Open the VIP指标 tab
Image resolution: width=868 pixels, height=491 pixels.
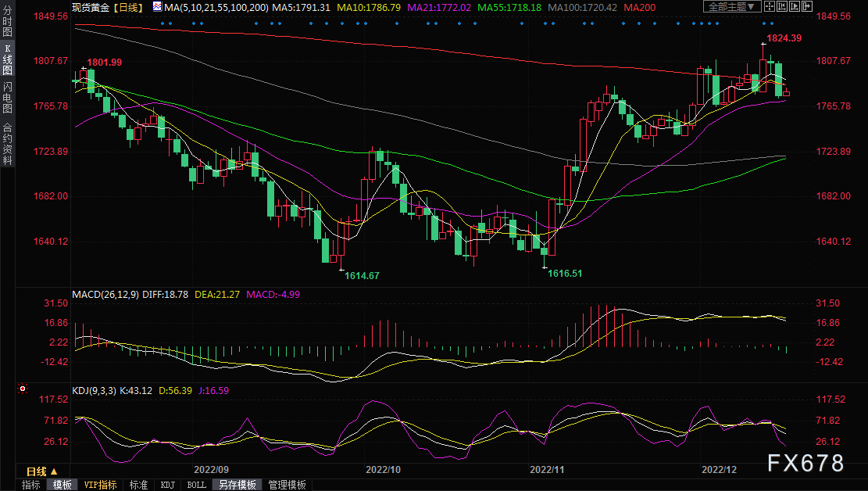101,485
